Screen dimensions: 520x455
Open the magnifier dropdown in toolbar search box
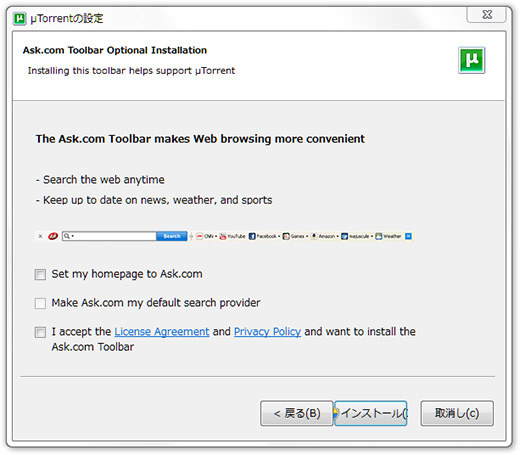coord(69,236)
